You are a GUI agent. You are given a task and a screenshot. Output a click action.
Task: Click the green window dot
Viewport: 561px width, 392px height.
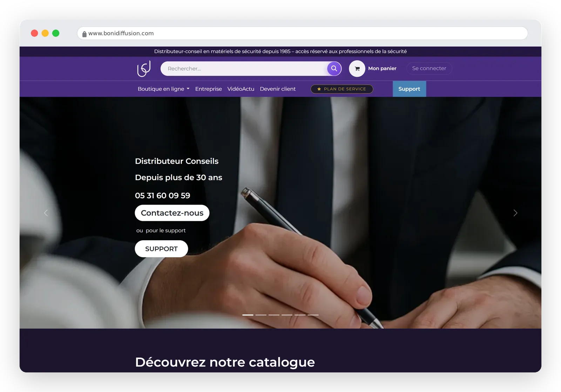[x=56, y=33]
